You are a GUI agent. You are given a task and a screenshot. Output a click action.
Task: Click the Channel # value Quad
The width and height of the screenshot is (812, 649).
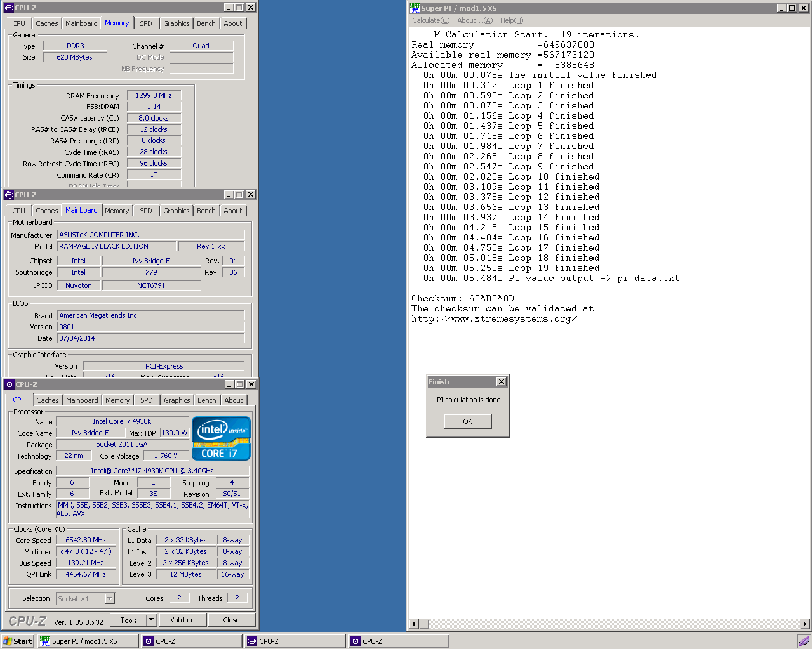click(x=201, y=46)
